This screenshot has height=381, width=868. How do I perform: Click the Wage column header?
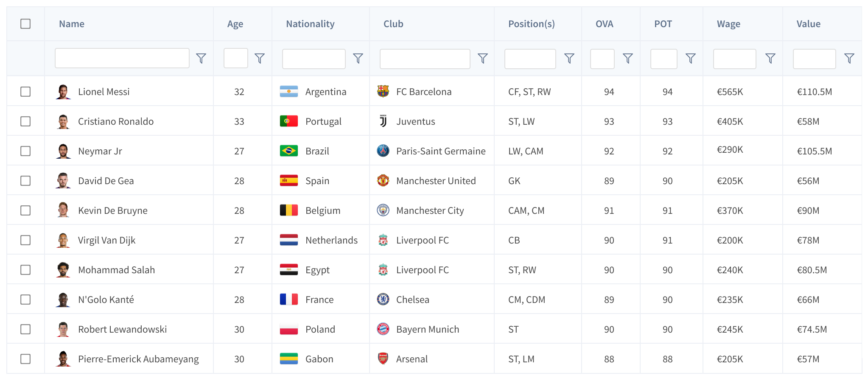728,24
